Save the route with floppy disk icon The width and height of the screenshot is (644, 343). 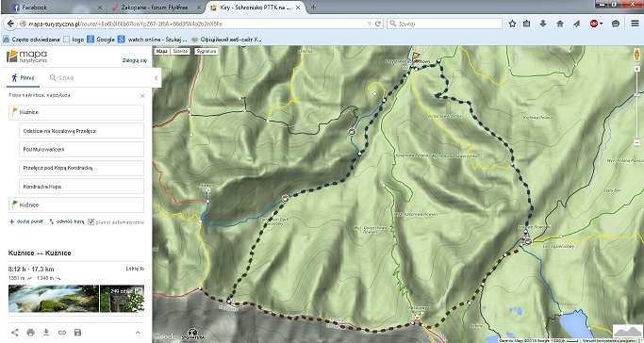(x=77, y=333)
